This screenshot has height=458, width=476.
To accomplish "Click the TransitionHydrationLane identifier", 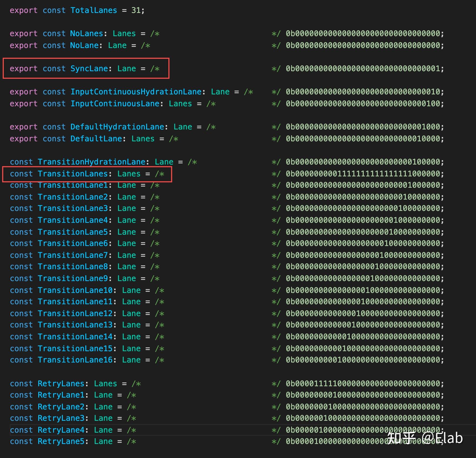I will point(91,162).
